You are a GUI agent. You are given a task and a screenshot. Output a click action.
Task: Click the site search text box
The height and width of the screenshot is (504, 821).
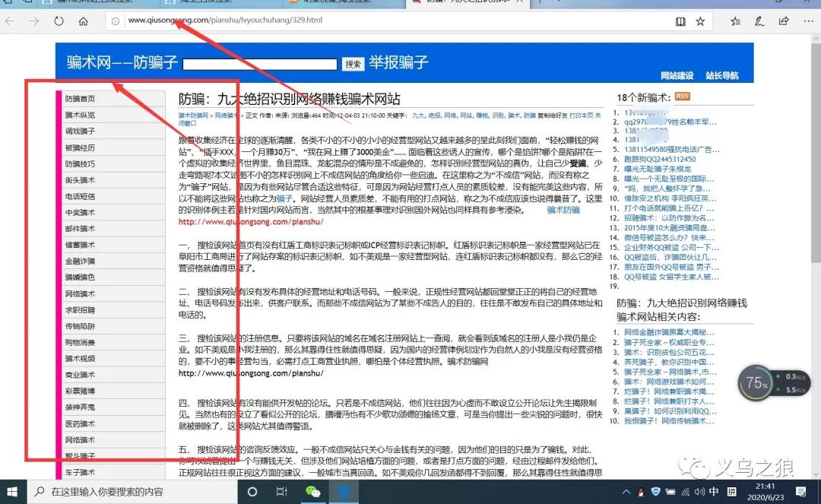(x=259, y=65)
